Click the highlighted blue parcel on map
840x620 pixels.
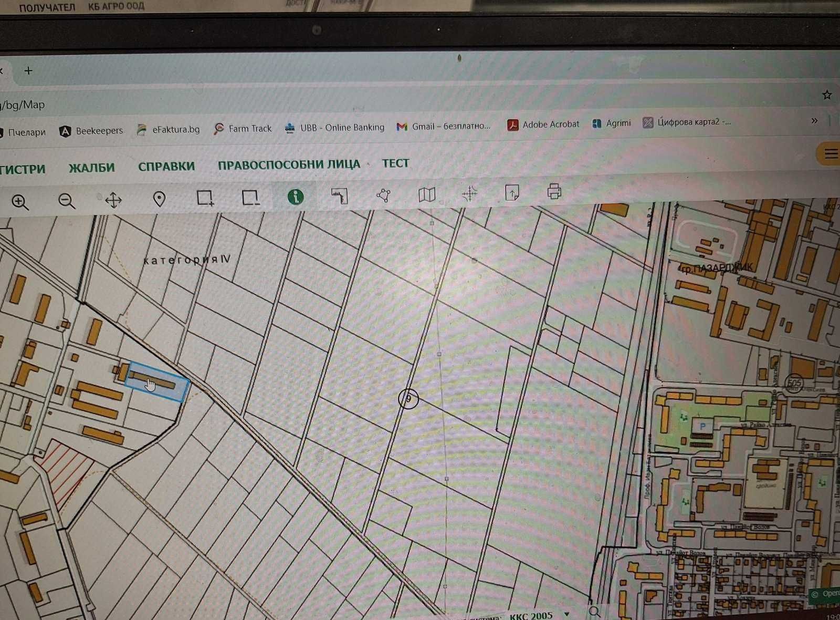coord(157,382)
